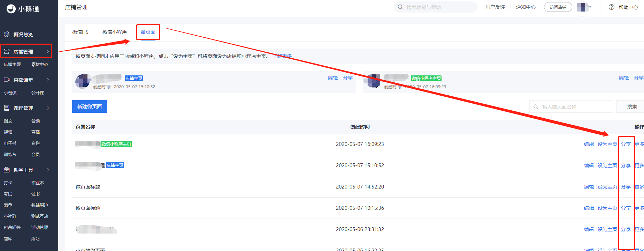Expand the 直播课堂 chevron arrow
The height and width of the screenshot is (251, 644).
[x=48, y=80]
